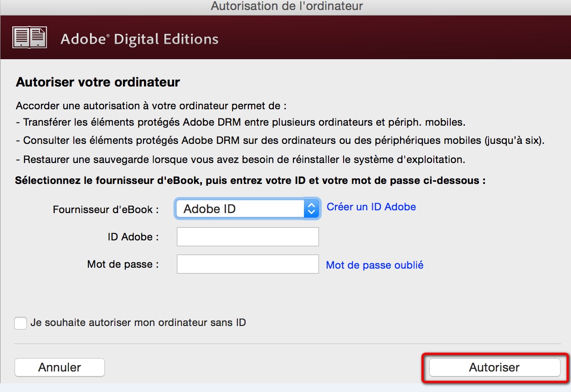Click the blue chevron arrows on the provider dropdown
Viewport: 571px width, 392px height.
coord(311,209)
